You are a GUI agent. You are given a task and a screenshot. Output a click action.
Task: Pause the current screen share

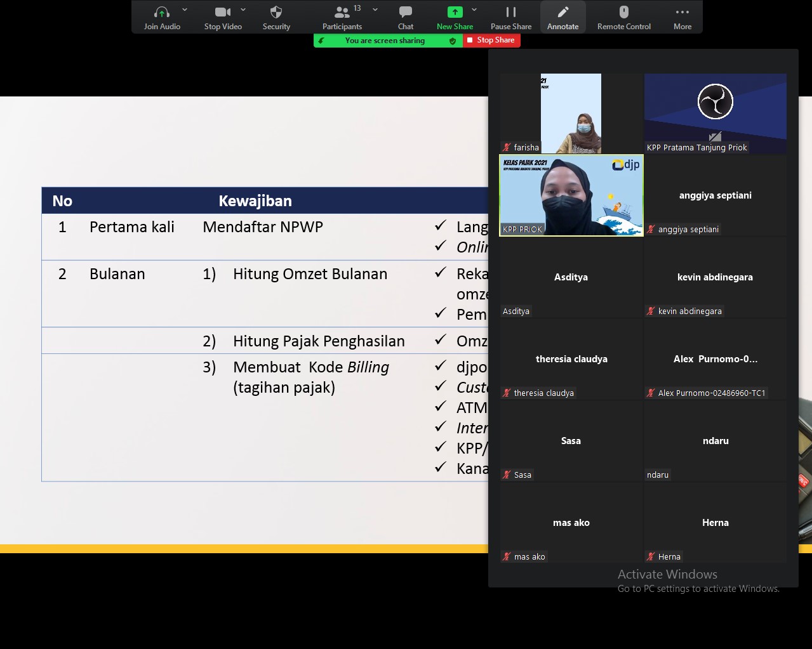tap(511, 13)
